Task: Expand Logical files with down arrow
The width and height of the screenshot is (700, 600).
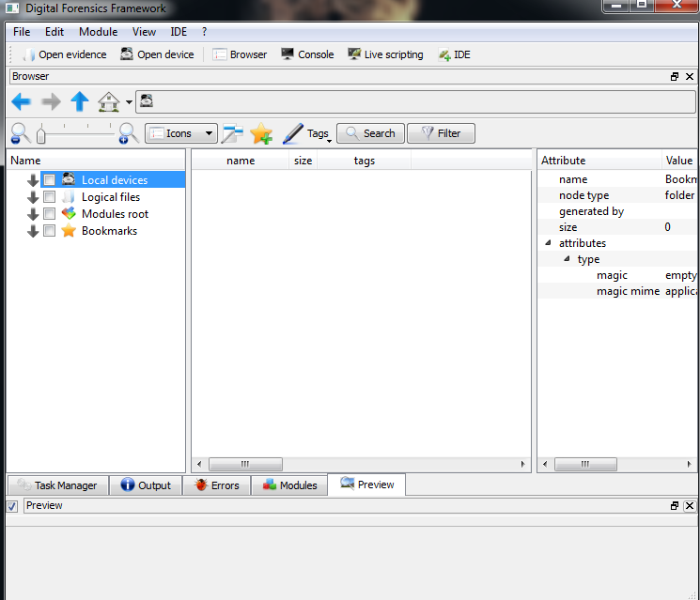Action: (33, 197)
